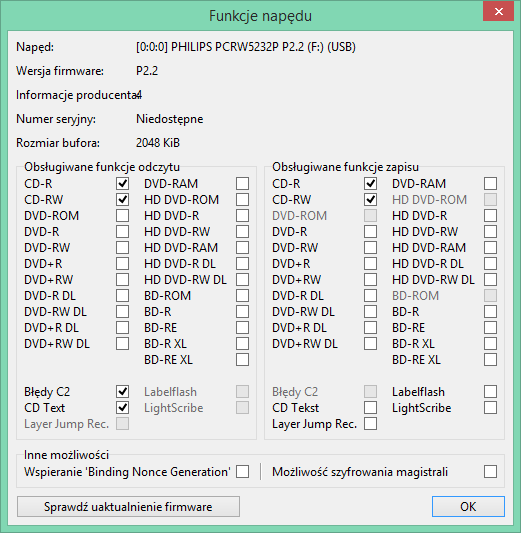Toggle 'Błędy C2' checkbox in read functions

point(122,392)
